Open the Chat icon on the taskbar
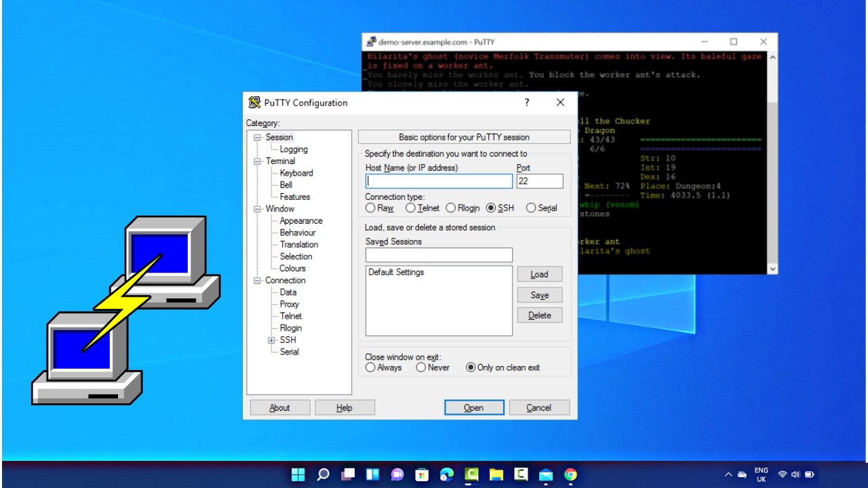The height and width of the screenshot is (488, 868). coord(397,475)
